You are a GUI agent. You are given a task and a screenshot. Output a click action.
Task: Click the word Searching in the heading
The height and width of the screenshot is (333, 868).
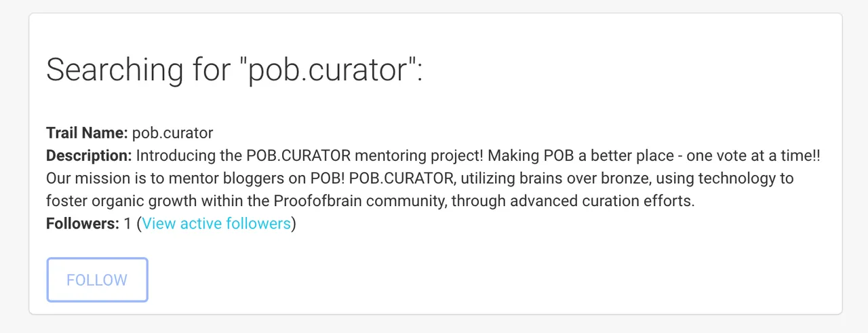(x=115, y=71)
